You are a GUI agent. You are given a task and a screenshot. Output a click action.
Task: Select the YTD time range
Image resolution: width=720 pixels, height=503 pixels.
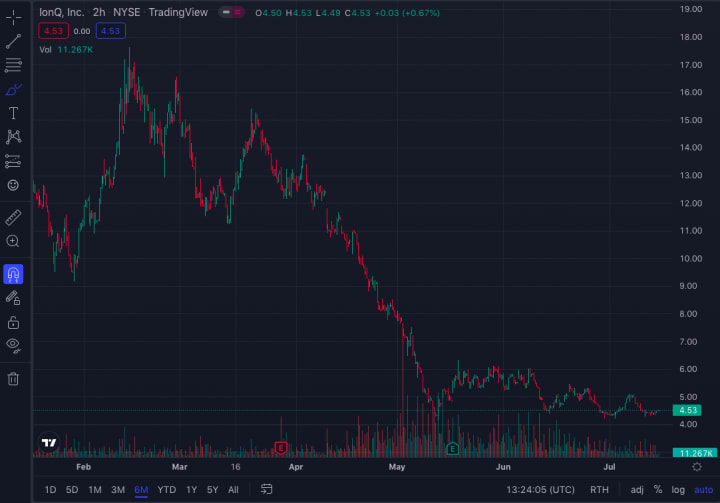point(167,490)
